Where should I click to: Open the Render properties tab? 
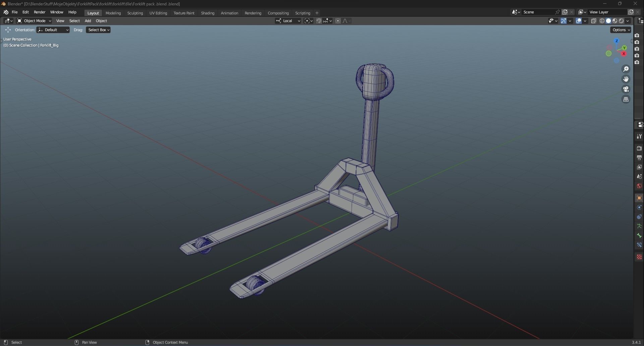click(x=639, y=148)
